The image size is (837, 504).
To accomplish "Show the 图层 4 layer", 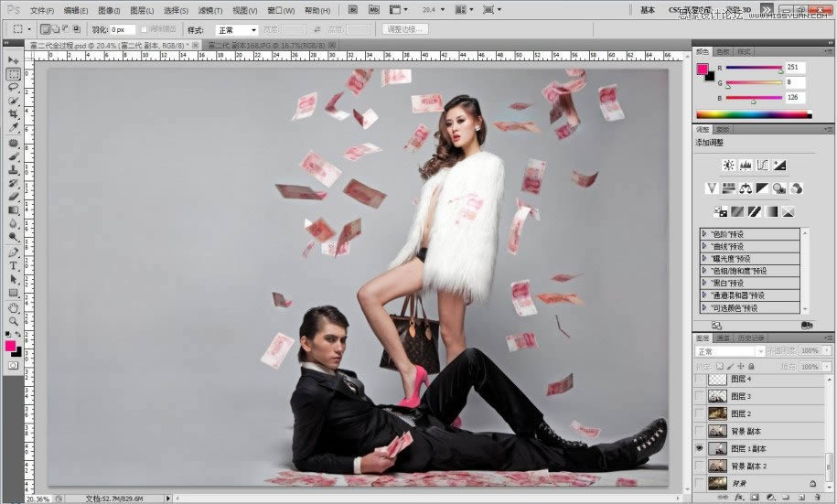I will pyautogui.click(x=701, y=379).
